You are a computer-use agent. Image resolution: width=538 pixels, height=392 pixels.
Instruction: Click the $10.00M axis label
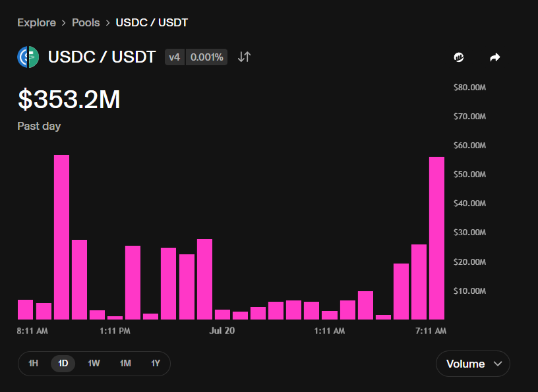pos(469,291)
